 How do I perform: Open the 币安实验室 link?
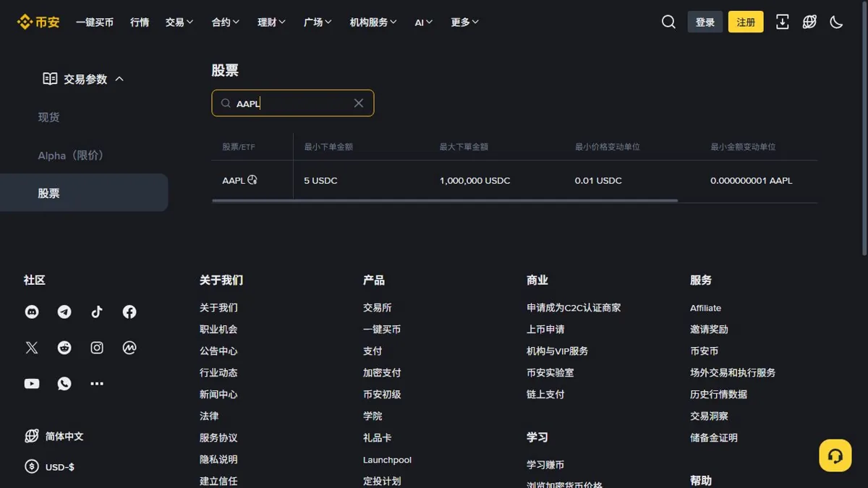click(550, 373)
